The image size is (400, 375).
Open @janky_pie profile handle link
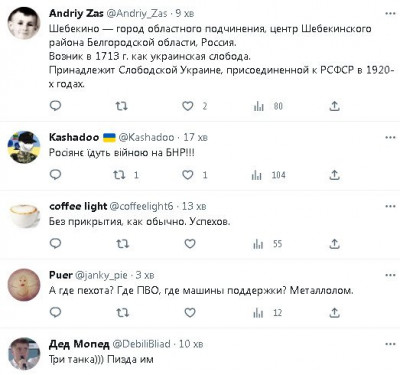(101, 275)
